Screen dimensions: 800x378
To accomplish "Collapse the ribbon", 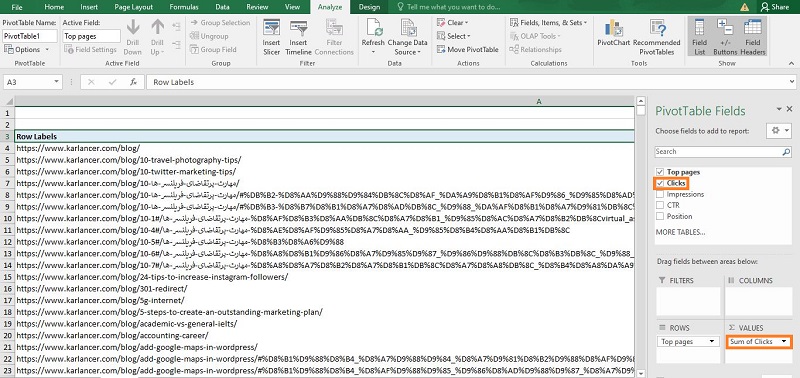I will point(791,63).
